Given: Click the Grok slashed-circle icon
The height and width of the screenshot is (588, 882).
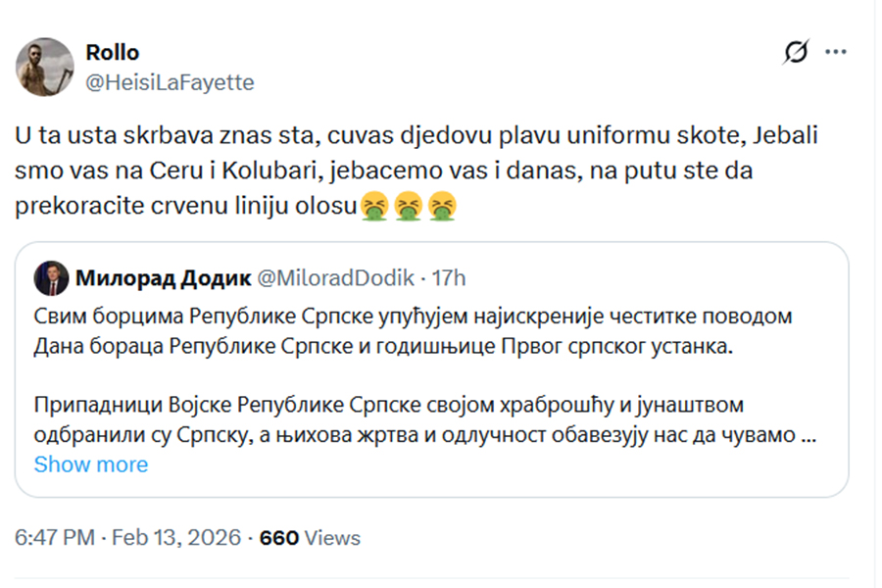Looking at the screenshot, I should pos(797,53).
